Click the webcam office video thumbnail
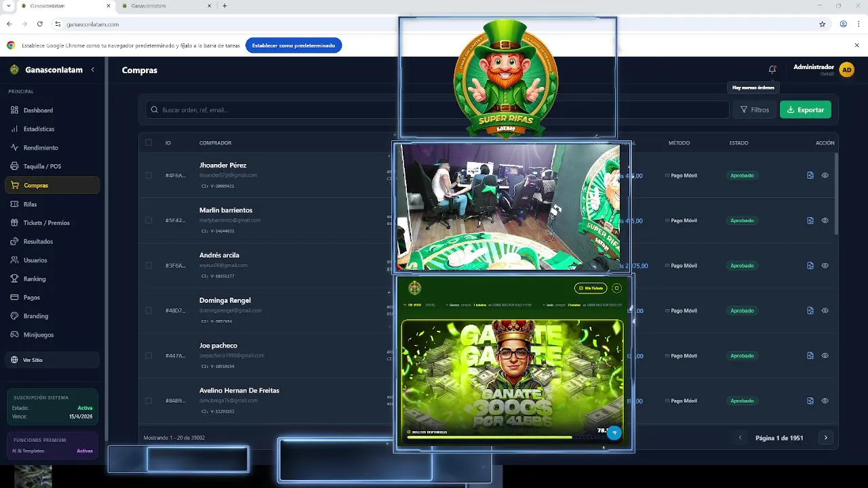Image resolution: width=868 pixels, height=488 pixels. [509, 207]
